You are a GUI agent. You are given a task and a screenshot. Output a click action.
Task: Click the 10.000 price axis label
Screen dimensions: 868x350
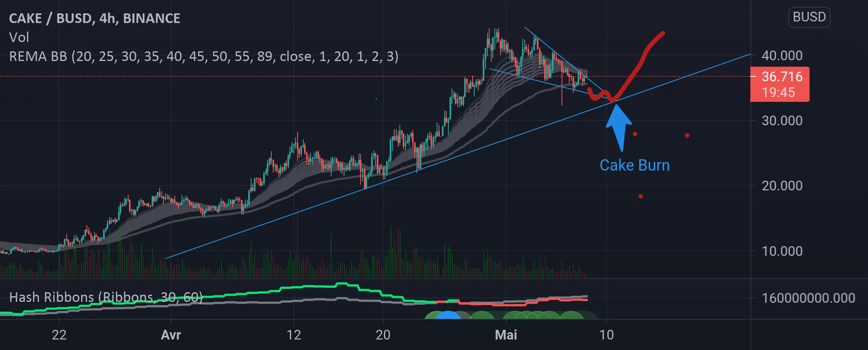tap(782, 251)
